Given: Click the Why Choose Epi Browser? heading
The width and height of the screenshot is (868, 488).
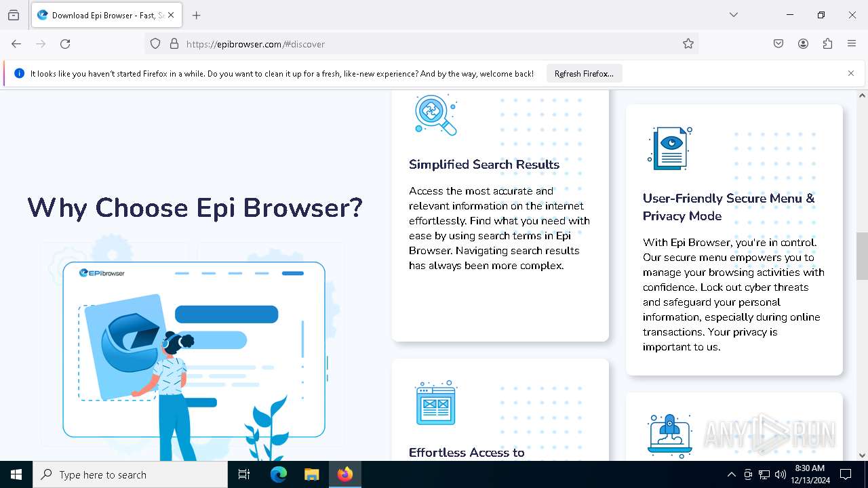Looking at the screenshot, I should pos(195,207).
